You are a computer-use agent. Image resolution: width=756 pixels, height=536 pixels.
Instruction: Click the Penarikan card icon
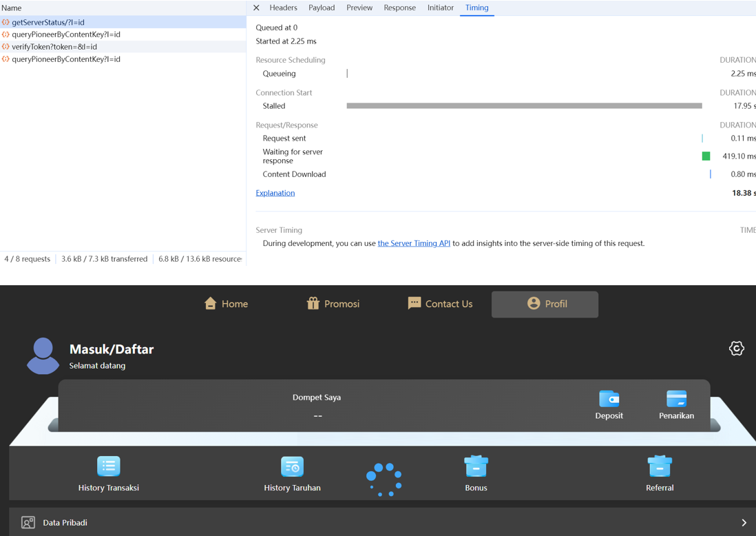tap(676, 399)
